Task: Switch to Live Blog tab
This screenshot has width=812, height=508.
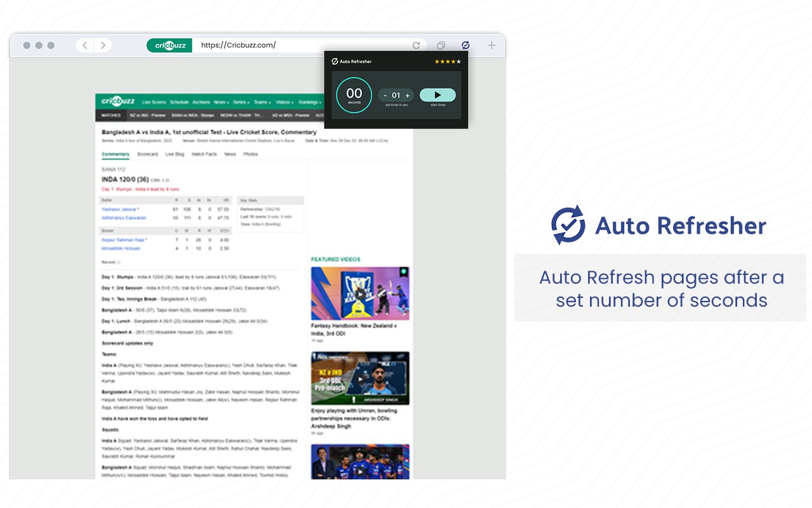Action: click(174, 154)
